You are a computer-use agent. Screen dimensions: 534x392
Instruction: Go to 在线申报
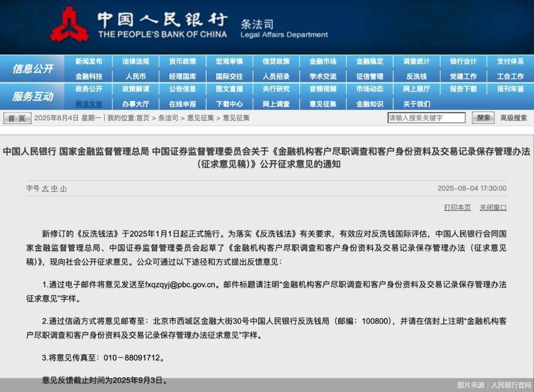(x=183, y=104)
